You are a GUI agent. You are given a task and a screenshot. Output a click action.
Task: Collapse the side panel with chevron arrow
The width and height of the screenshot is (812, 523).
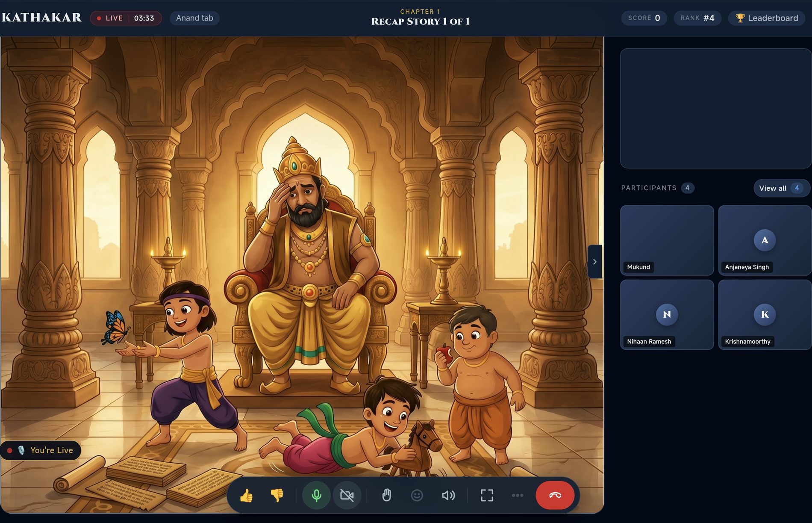coord(595,262)
